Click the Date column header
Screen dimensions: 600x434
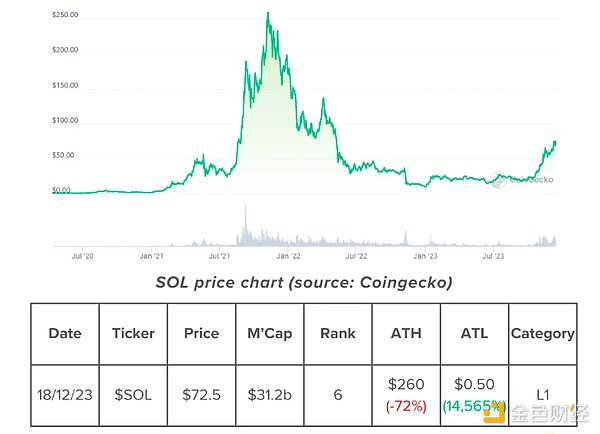(65, 334)
